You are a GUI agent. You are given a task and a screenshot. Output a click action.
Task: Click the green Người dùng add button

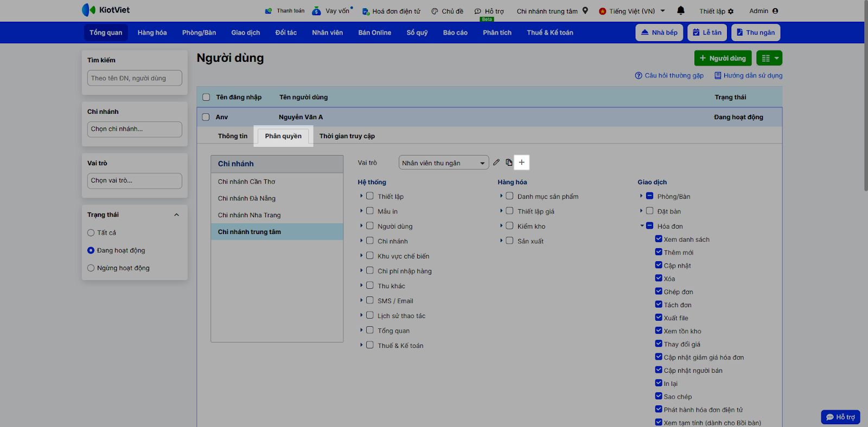tap(723, 59)
